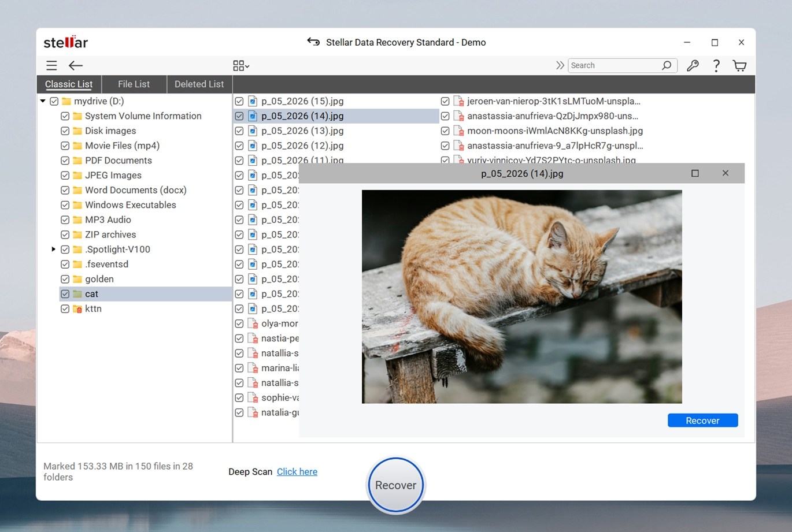Viewport: 792px width, 532px height.
Task: Open the hamburger menu
Action: click(x=51, y=65)
